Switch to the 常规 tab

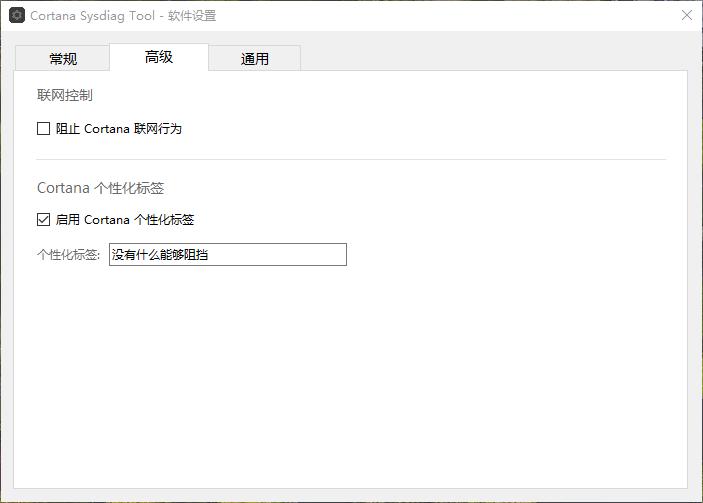(x=62, y=58)
